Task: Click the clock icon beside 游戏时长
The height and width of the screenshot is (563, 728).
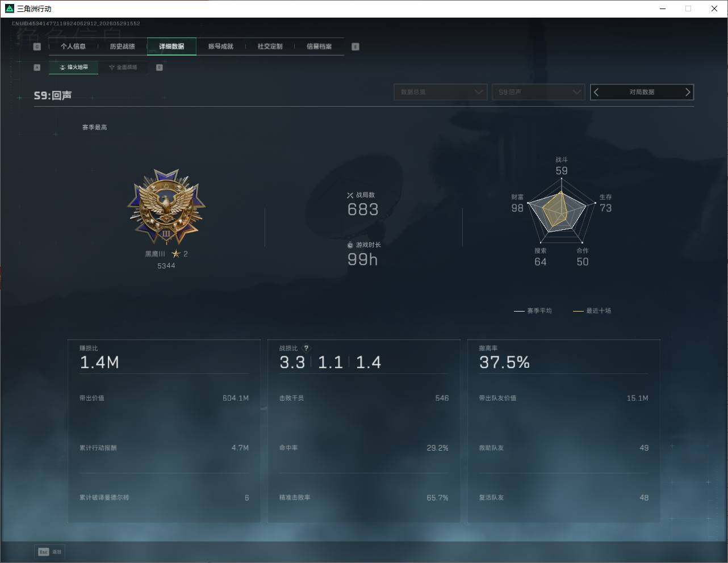Action: pos(350,245)
